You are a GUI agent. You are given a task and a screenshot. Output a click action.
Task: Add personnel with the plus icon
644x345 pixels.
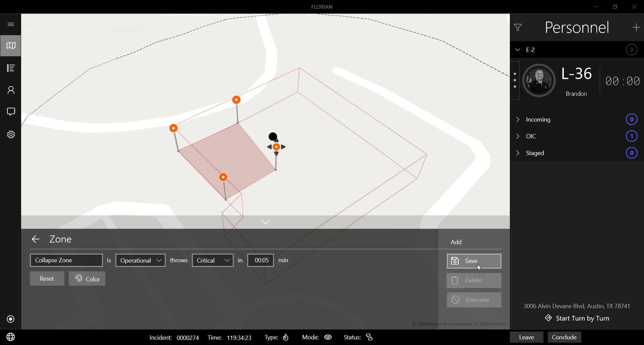tap(636, 27)
